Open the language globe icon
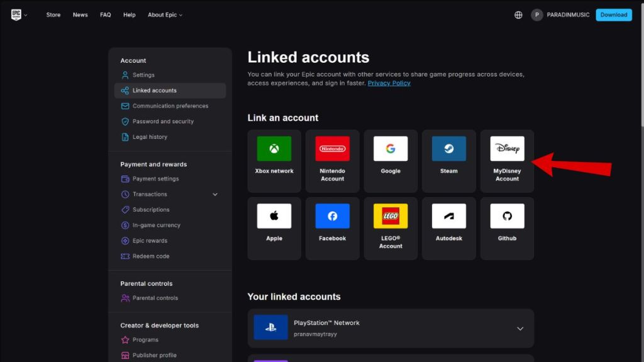 518,15
